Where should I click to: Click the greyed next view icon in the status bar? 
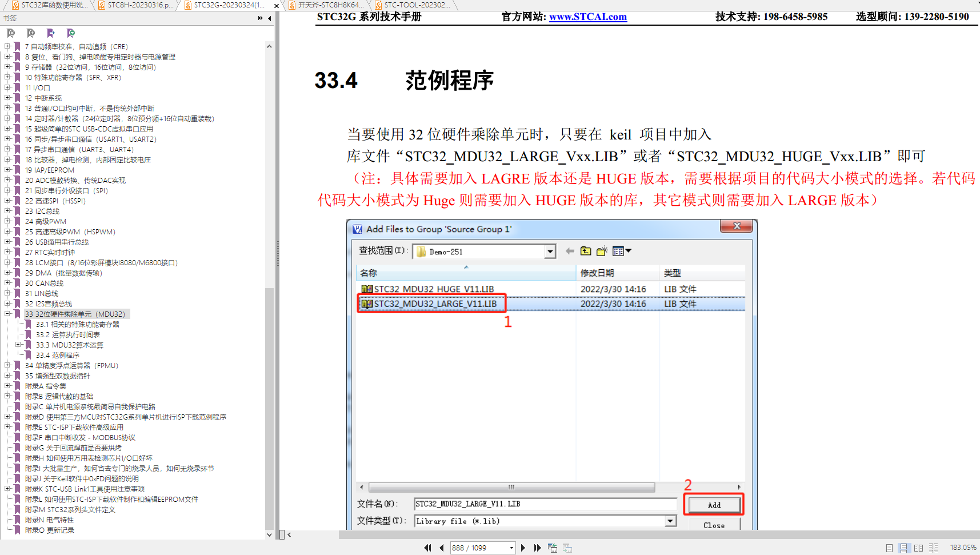(567, 548)
